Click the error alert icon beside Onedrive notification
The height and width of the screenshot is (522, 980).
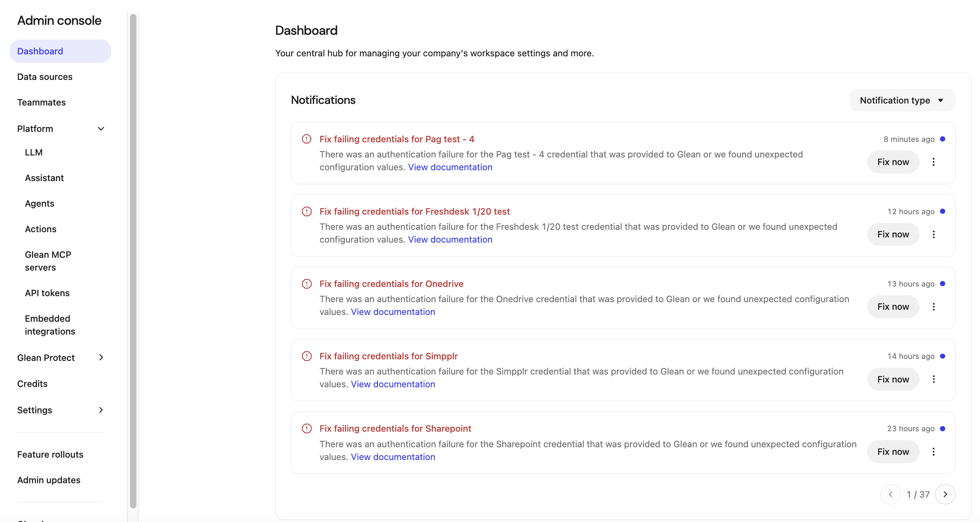306,283
